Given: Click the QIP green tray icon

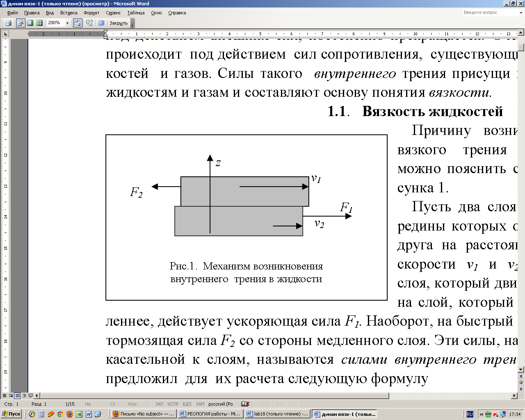Looking at the screenshot, I should (488, 414).
